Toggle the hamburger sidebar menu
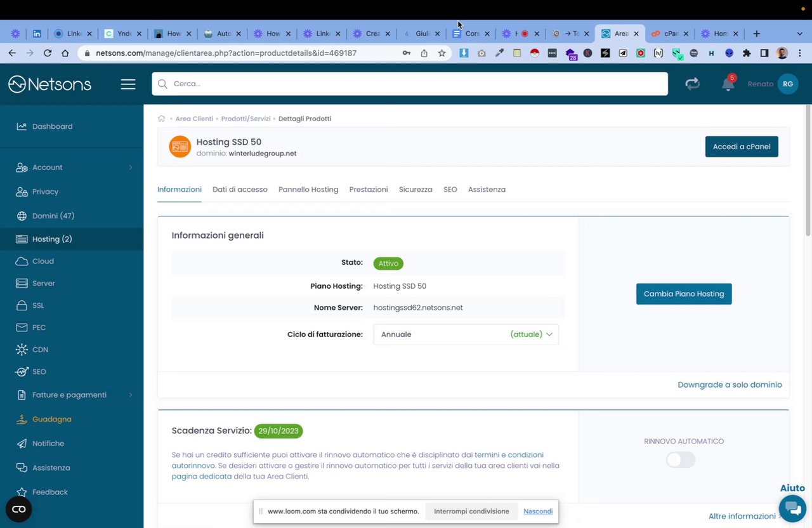 (128, 84)
